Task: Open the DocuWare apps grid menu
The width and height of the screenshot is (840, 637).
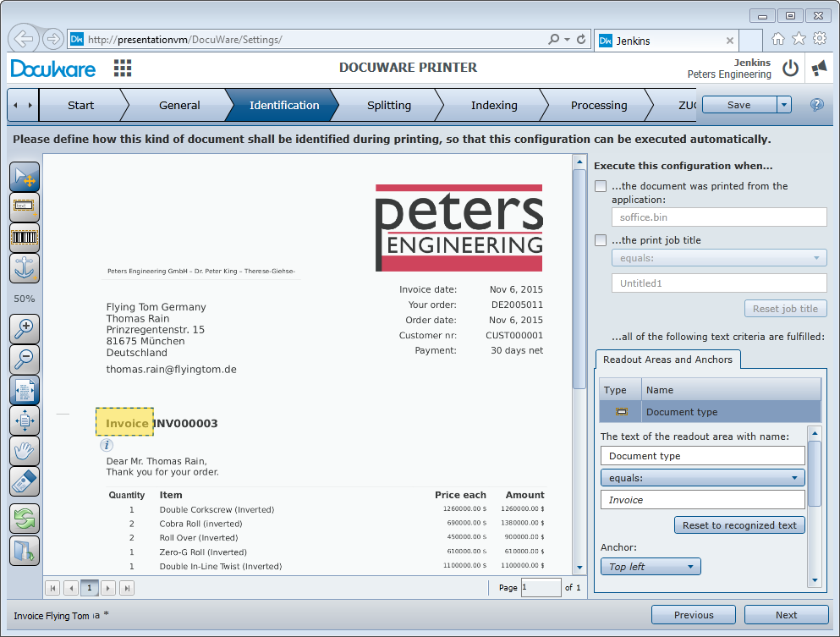Action: 123,69
